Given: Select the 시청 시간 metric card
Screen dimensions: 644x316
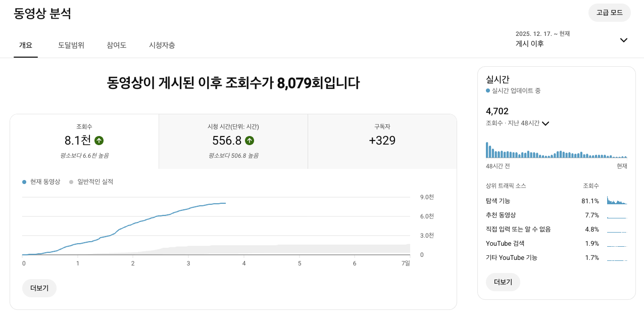Looking at the screenshot, I should pyautogui.click(x=233, y=141).
